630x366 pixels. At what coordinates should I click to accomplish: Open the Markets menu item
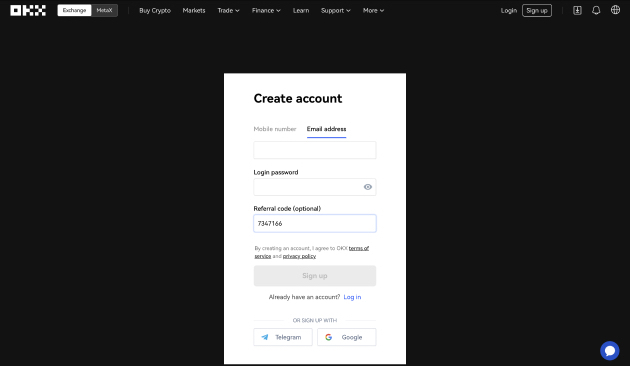(194, 10)
